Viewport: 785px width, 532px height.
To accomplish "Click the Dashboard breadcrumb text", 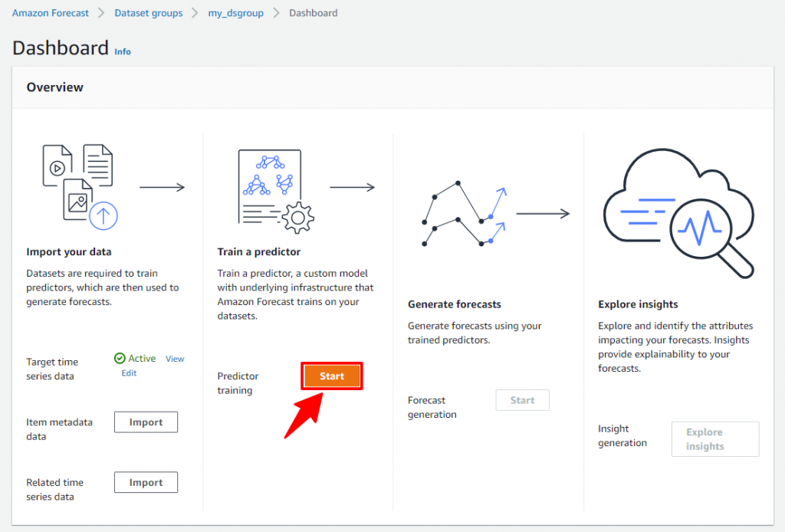I will [x=313, y=13].
